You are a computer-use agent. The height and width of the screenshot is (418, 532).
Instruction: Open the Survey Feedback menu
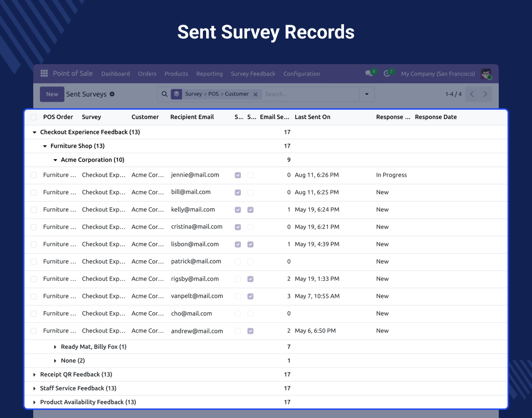click(253, 74)
